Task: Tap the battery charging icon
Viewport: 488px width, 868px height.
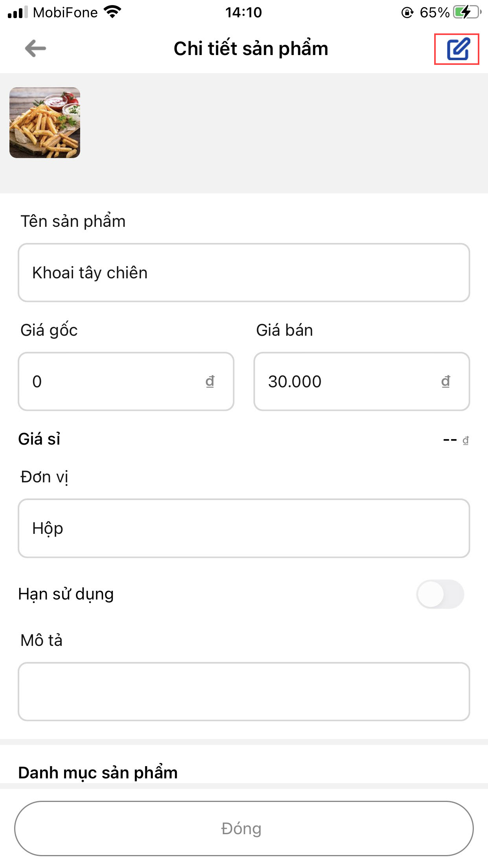Action: coord(467,12)
